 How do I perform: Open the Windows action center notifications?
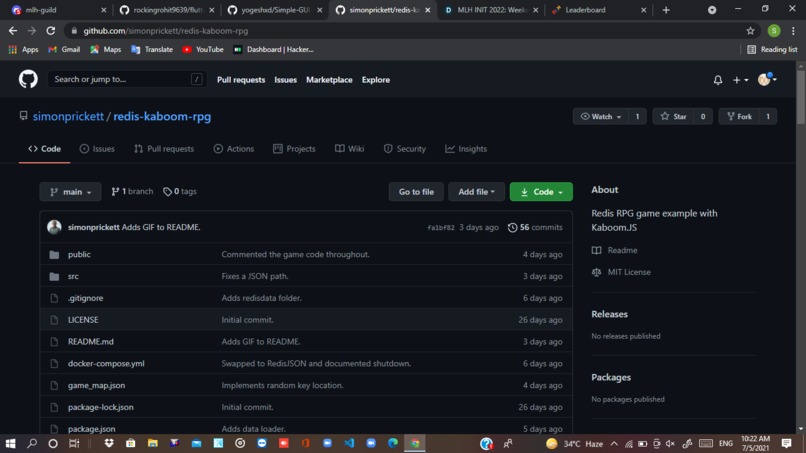pyautogui.click(x=786, y=443)
